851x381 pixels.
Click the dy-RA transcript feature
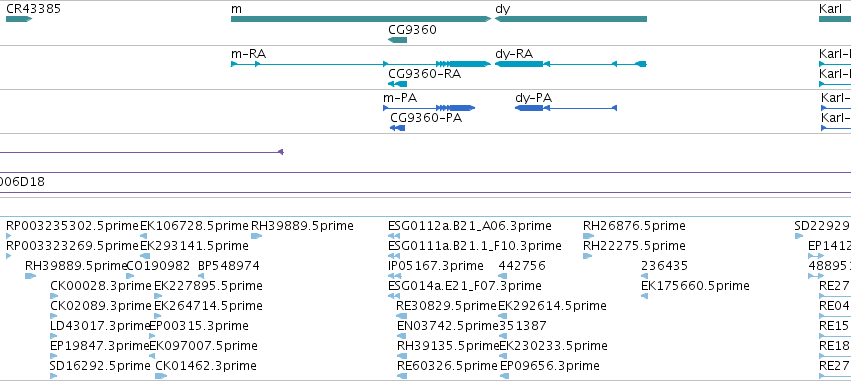tap(570, 64)
